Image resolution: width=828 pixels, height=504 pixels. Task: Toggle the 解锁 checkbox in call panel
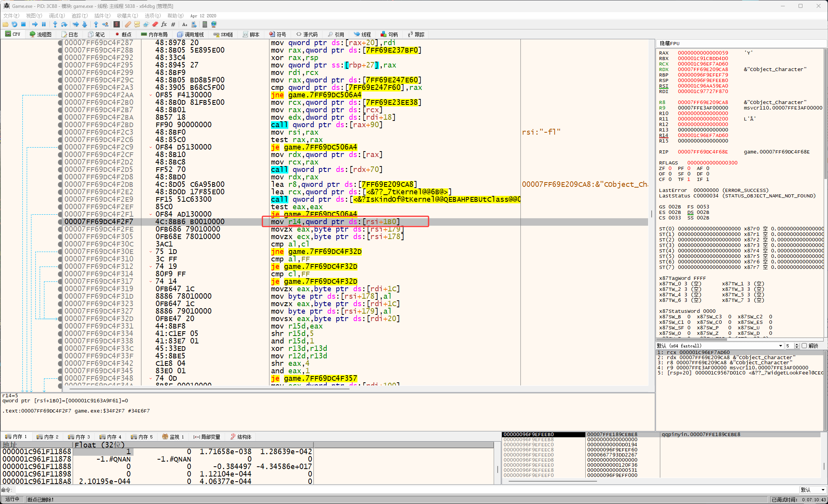point(804,346)
